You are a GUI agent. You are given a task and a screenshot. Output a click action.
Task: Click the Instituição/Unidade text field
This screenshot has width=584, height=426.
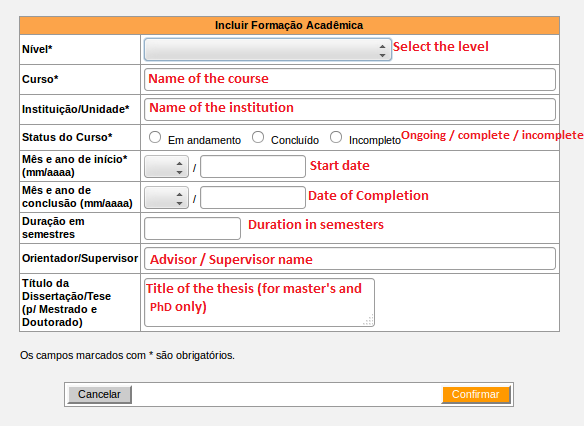(350, 109)
